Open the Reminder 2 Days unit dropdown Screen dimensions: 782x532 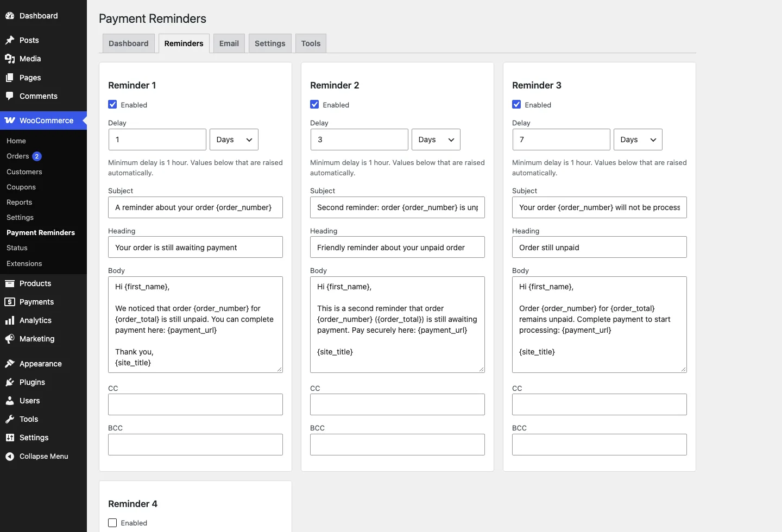pyautogui.click(x=436, y=140)
